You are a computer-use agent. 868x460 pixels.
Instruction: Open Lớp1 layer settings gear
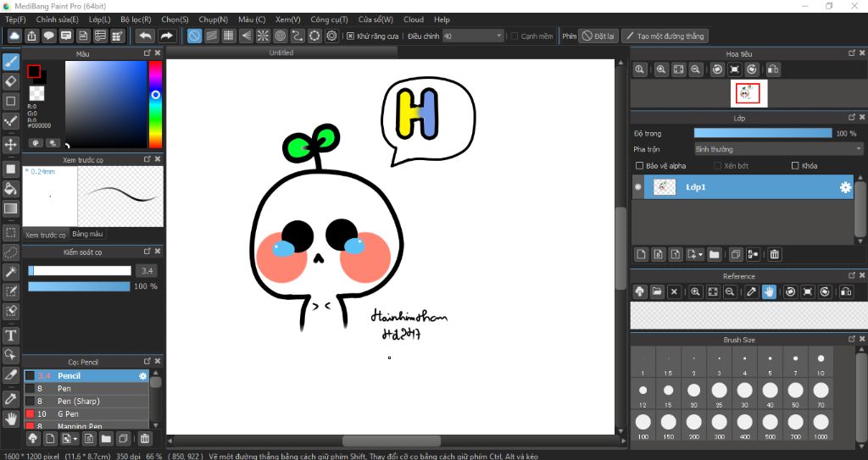(845, 187)
